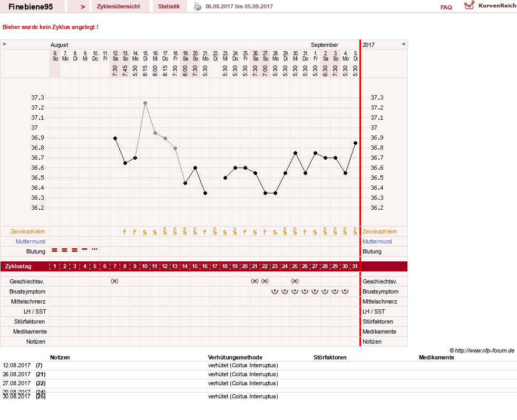Click the Medikamente column heading below chart
The image size is (517, 420).
(x=436, y=357)
